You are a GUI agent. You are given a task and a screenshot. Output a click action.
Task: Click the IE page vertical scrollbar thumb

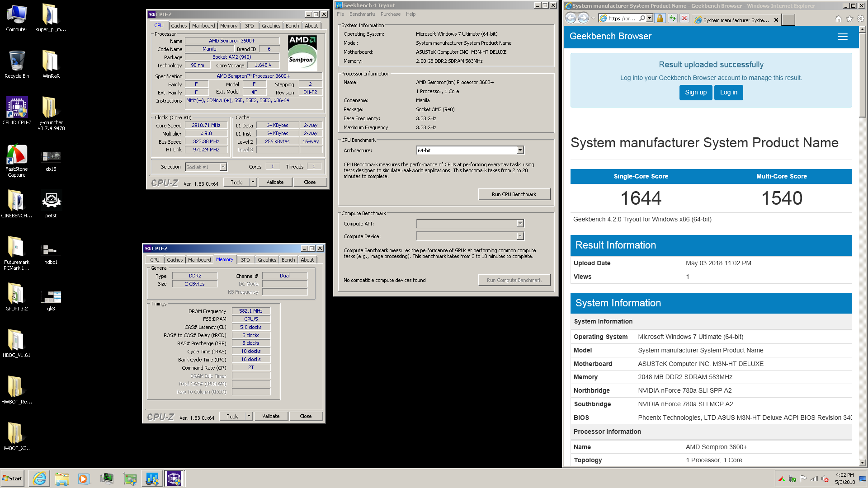(x=863, y=75)
